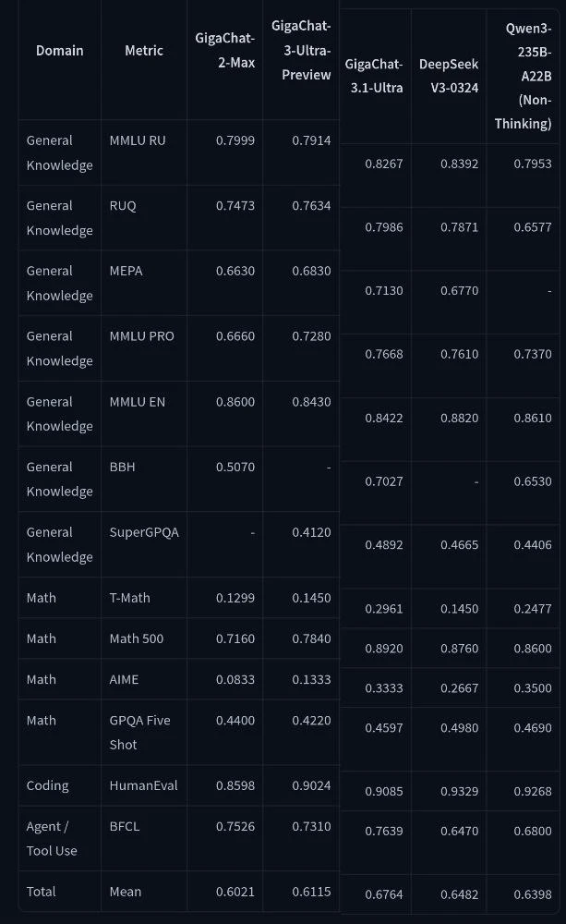This screenshot has width=566, height=924.
Task: Select the MEPA metric cell
Action: (126, 271)
